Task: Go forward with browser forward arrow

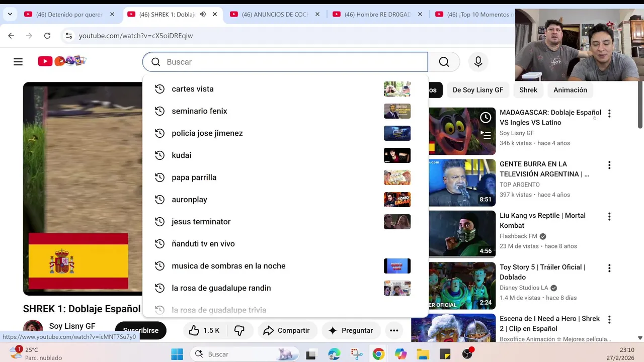Action: click(x=29, y=36)
